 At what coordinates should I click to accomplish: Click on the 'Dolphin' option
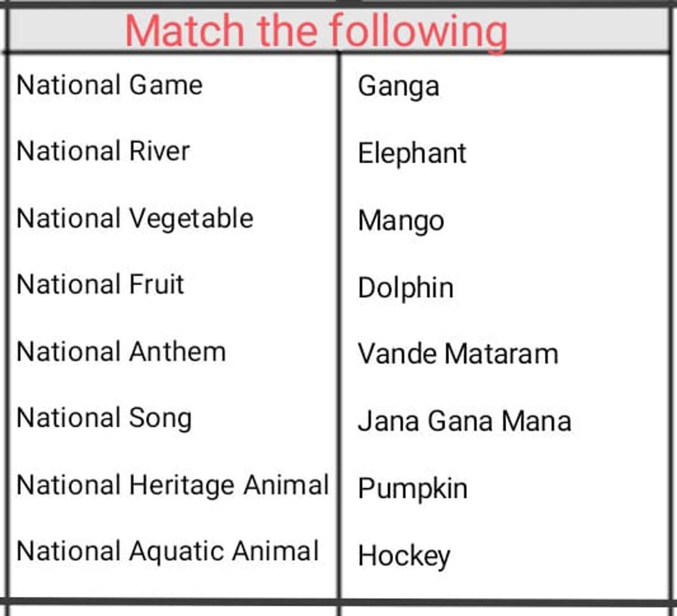pyautogui.click(x=406, y=288)
